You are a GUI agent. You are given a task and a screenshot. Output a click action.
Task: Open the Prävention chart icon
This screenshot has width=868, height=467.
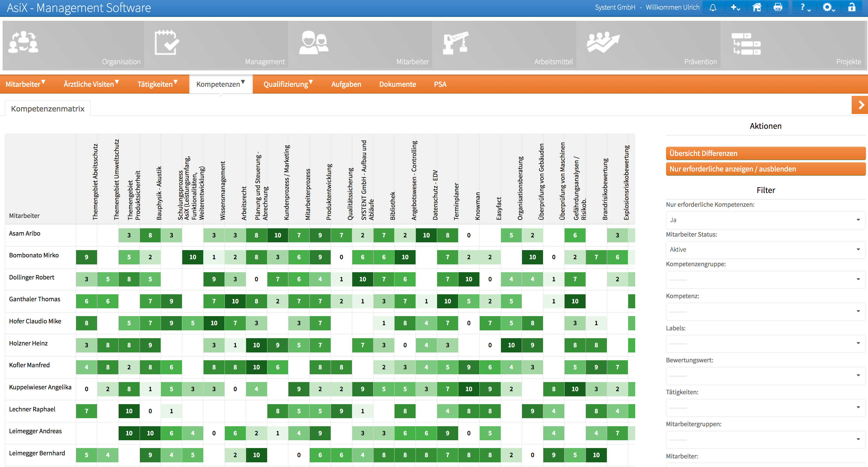pos(603,43)
